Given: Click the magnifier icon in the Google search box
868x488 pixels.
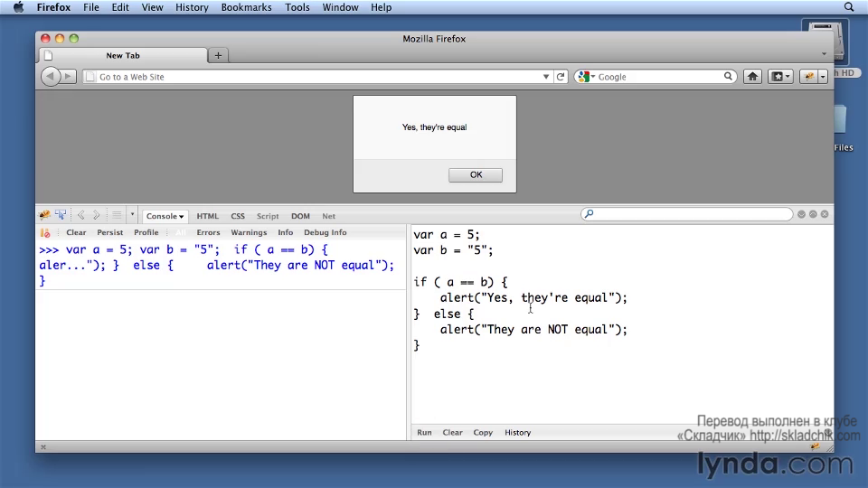Looking at the screenshot, I should [729, 77].
